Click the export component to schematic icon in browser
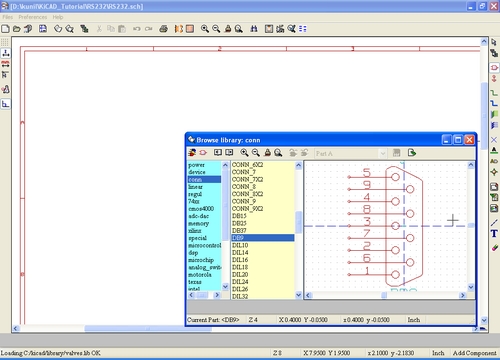This screenshot has height=360, width=500. point(412,153)
